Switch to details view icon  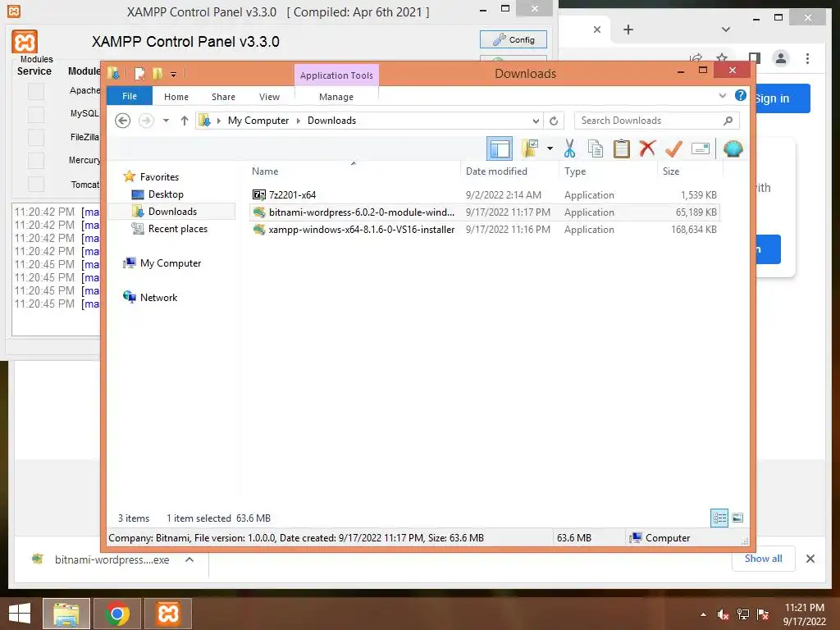pos(719,518)
